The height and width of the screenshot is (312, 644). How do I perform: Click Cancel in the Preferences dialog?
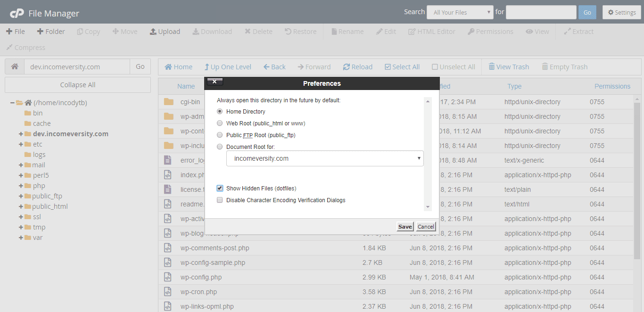tap(426, 227)
